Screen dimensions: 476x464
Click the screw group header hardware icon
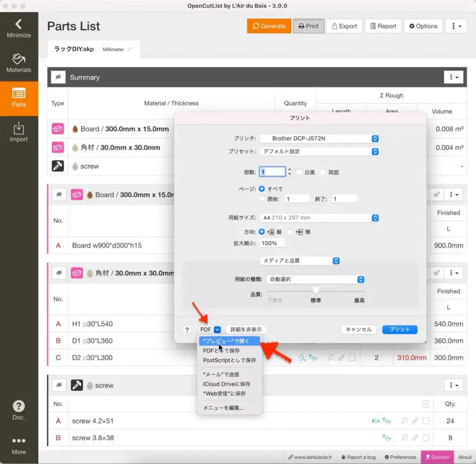77,385
